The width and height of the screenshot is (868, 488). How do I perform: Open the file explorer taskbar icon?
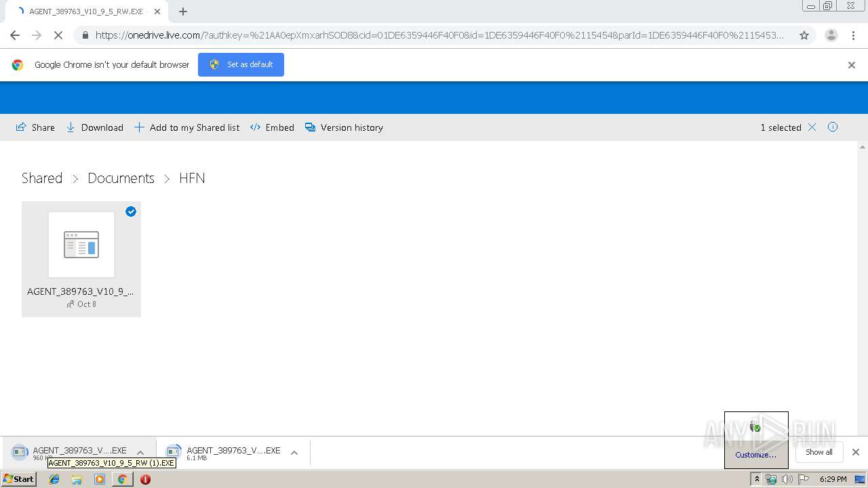pos(77,479)
